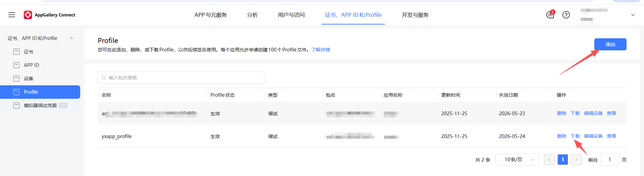Select Profile in the sidebar
This screenshot has width=644, height=176.
click(40, 92)
